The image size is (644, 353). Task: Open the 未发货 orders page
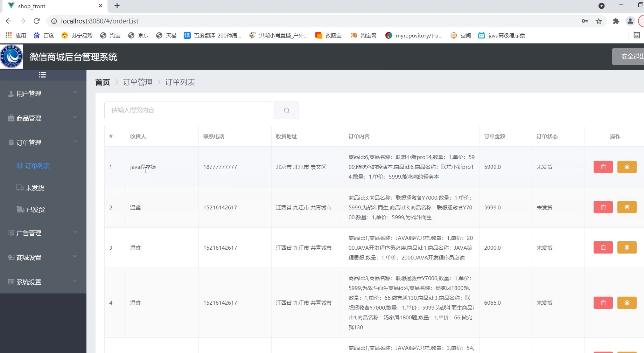point(35,188)
